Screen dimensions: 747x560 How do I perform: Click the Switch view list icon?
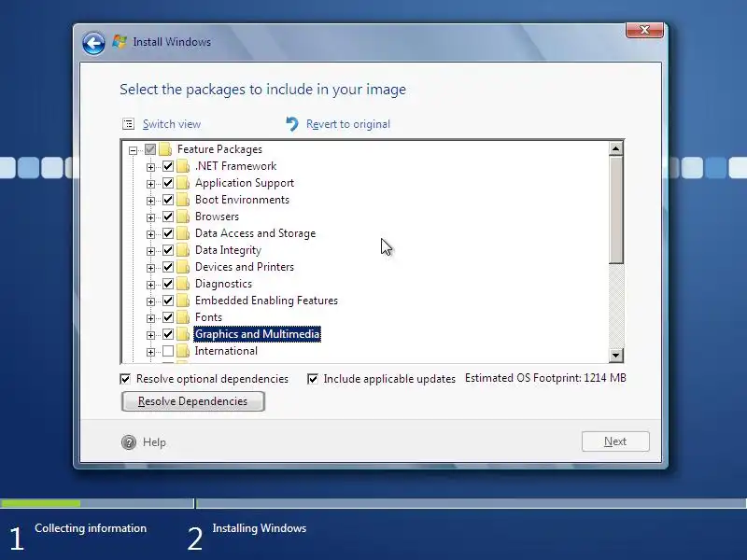point(128,124)
